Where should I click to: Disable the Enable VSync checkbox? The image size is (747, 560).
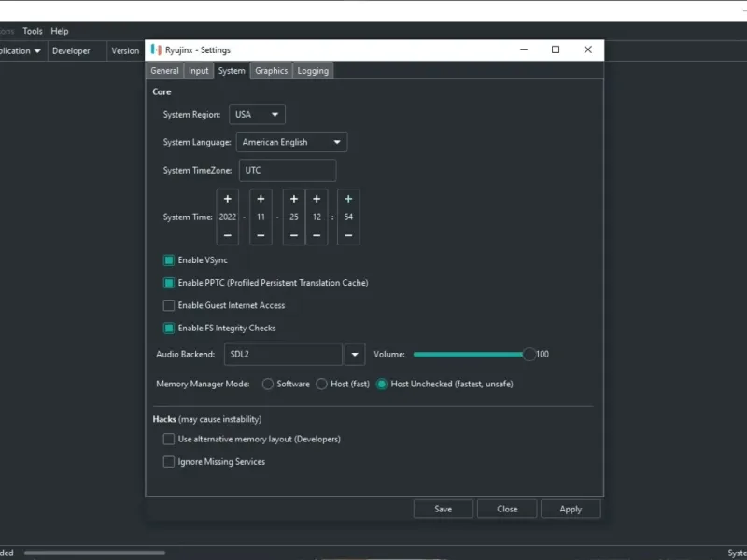pos(169,260)
